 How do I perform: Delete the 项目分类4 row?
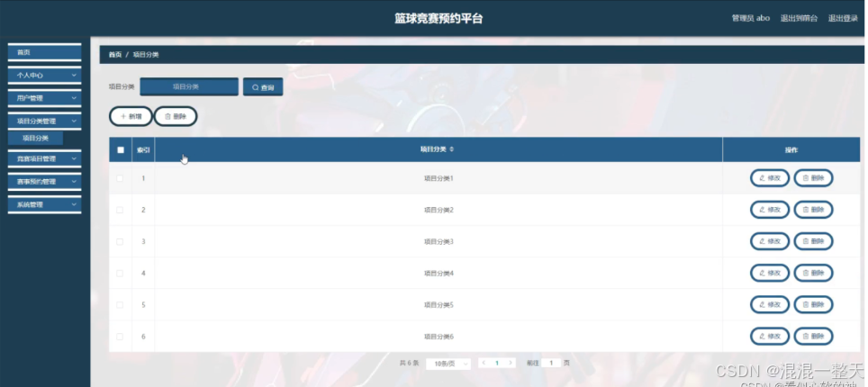(x=813, y=273)
